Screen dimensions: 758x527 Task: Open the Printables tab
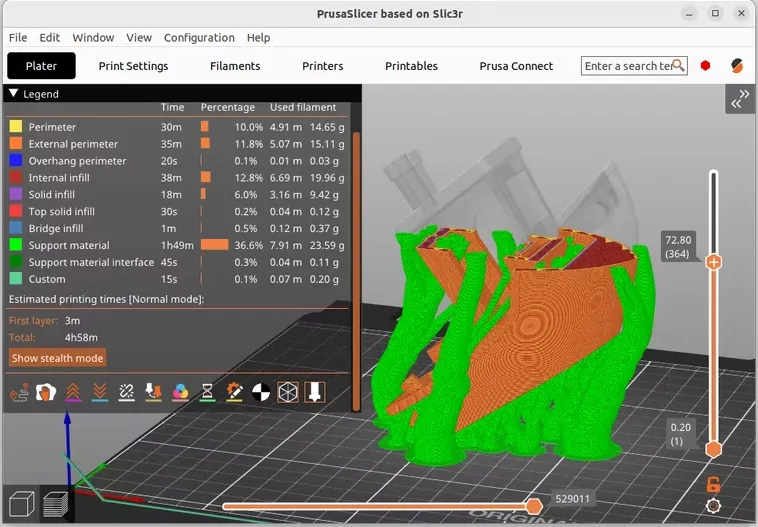point(411,66)
